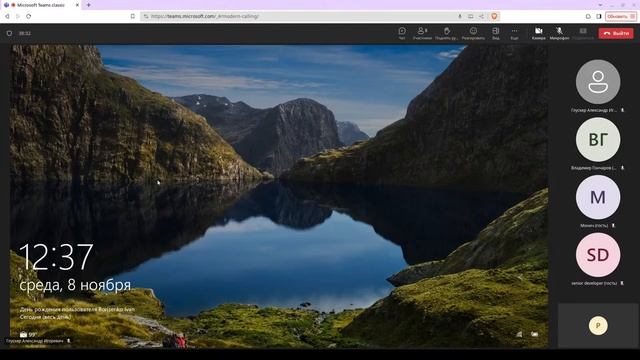The image size is (640, 360).
Task: Reload the current page
Action: 29,16
